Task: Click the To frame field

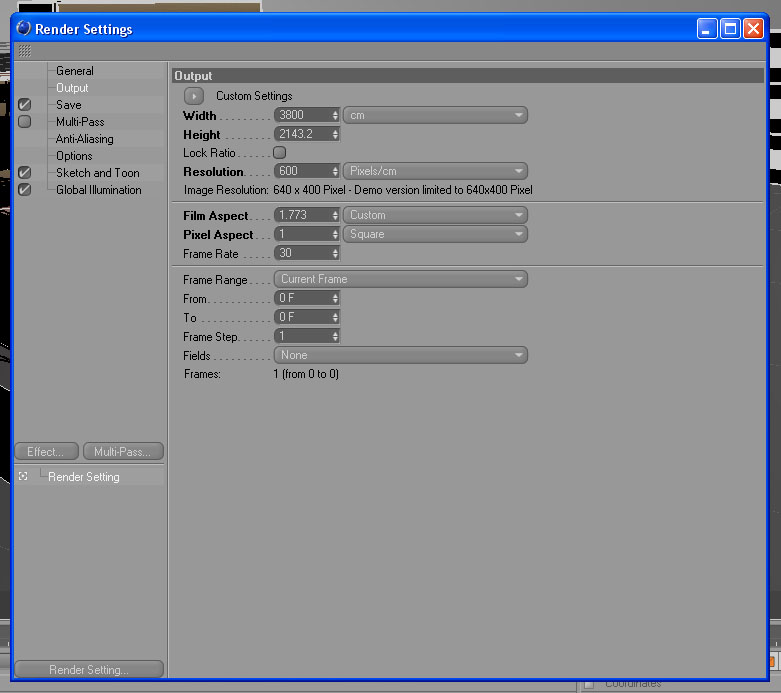Action: (302, 317)
